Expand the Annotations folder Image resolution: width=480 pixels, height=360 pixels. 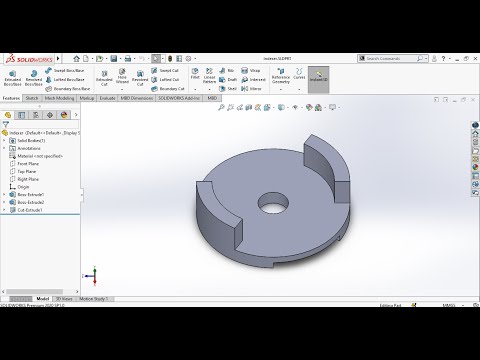tap(4, 148)
